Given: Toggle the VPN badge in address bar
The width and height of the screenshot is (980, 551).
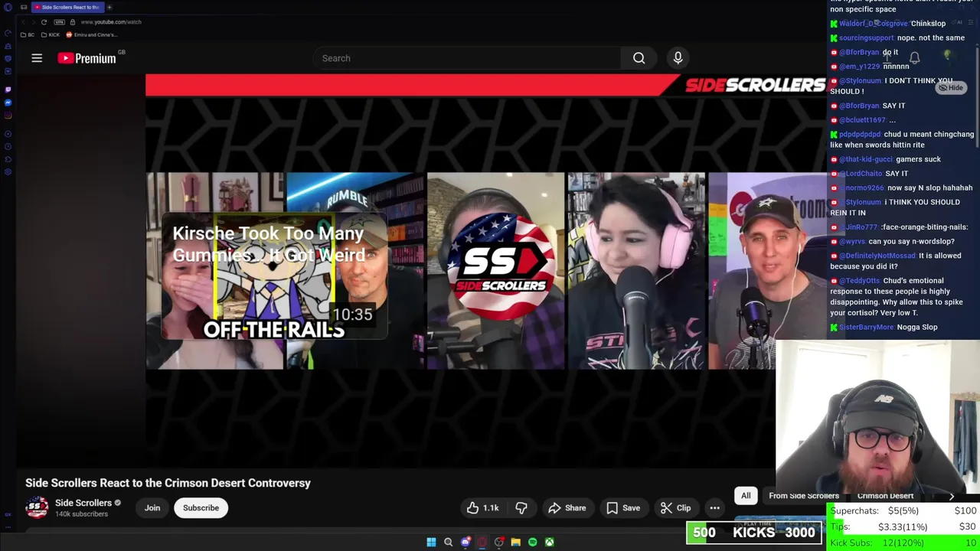Looking at the screenshot, I should click(x=60, y=22).
